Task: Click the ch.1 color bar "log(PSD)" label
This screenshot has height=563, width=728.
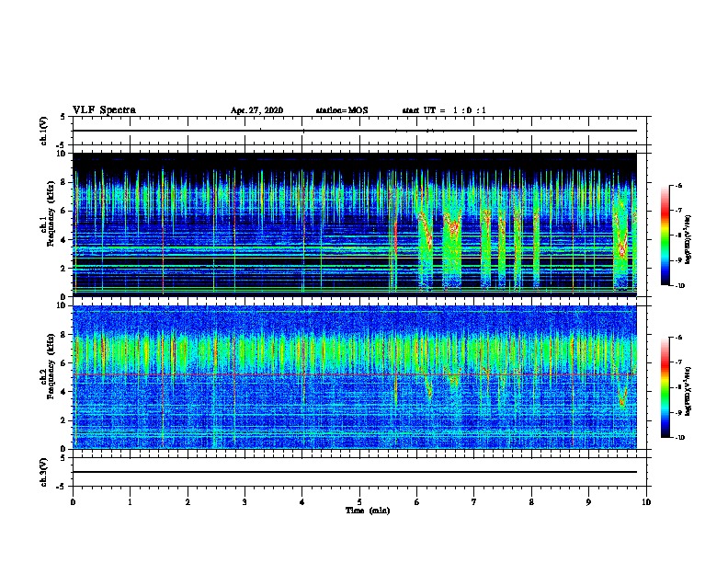Action: [x=688, y=240]
